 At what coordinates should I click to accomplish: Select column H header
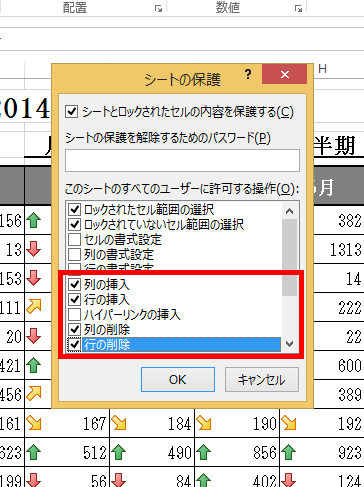[322, 69]
